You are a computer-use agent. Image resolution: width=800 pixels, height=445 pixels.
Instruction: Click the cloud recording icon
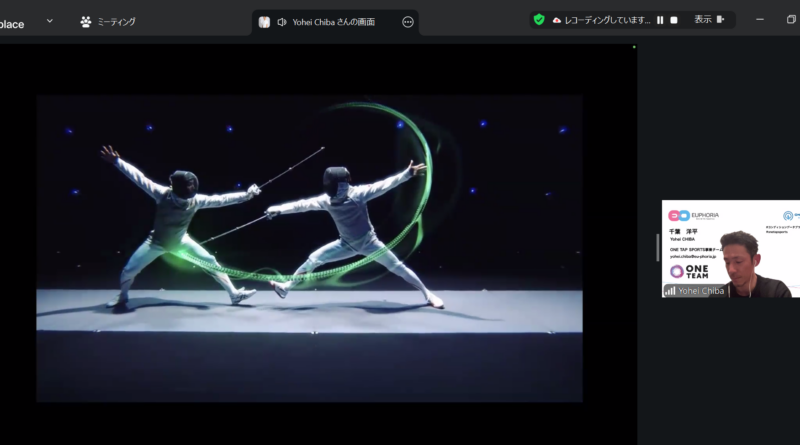click(557, 19)
